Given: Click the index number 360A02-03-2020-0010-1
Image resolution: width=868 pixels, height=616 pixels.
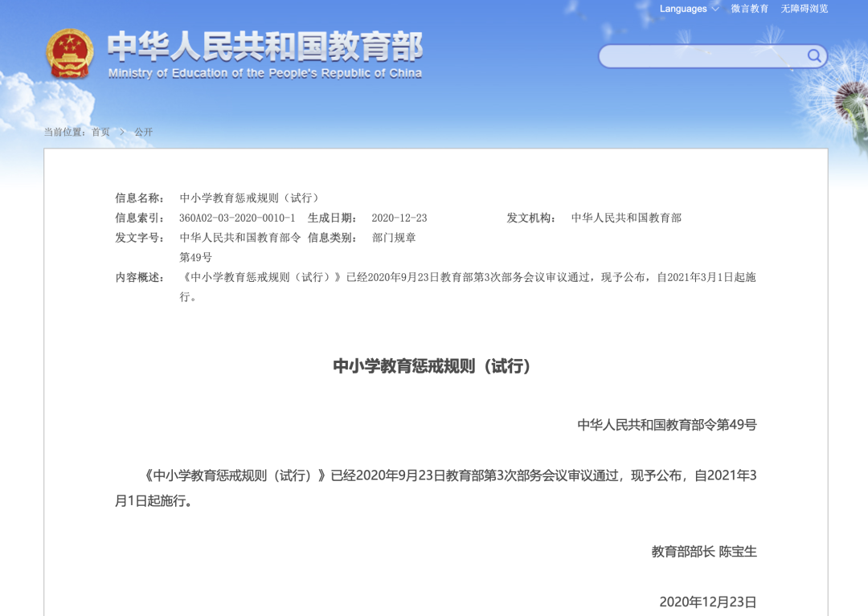Looking at the screenshot, I should [x=237, y=218].
